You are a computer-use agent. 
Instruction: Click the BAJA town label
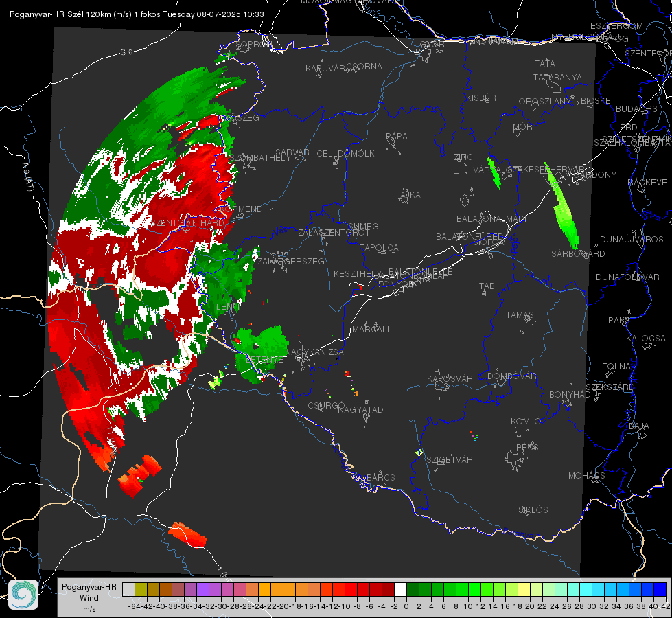[x=639, y=426]
